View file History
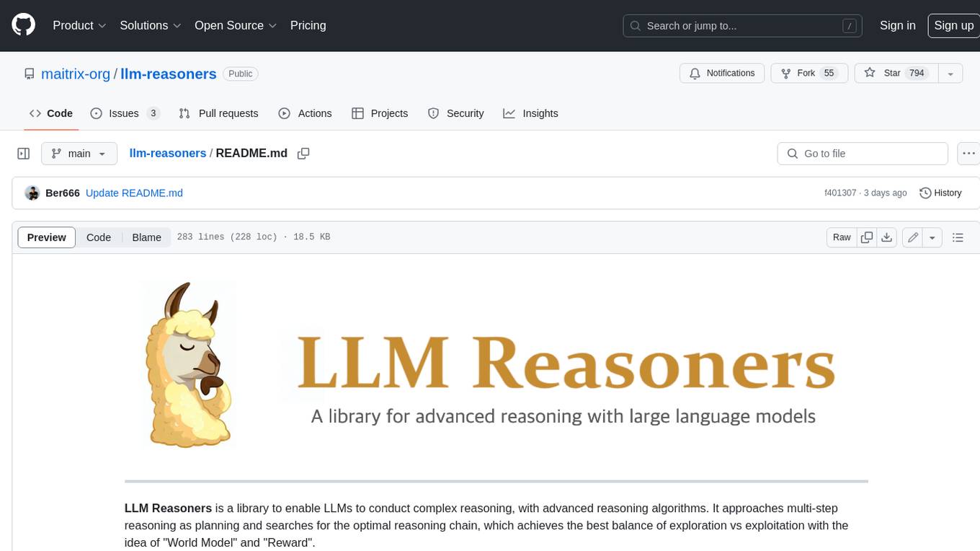The width and height of the screenshot is (980, 551). pos(940,193)
